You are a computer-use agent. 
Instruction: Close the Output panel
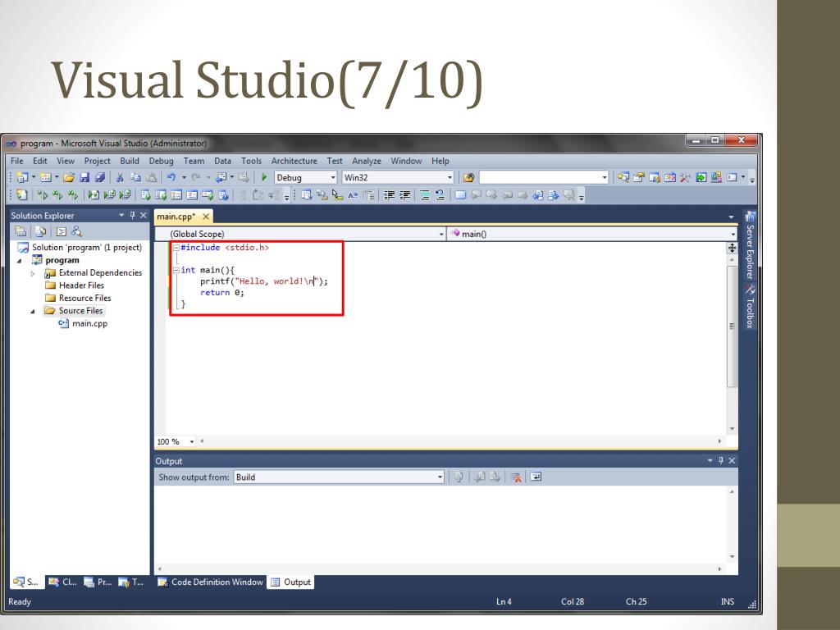[732, 461]
